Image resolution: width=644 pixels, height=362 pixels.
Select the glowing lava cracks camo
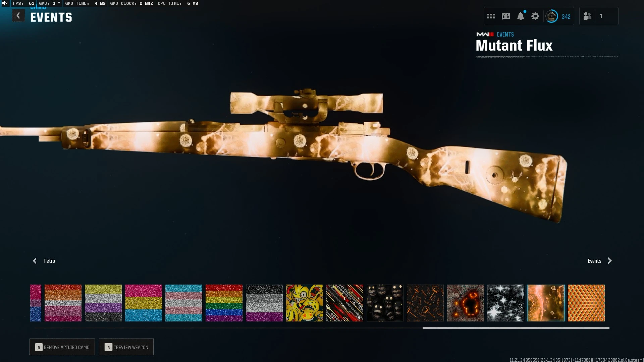[x=466, y=303]
